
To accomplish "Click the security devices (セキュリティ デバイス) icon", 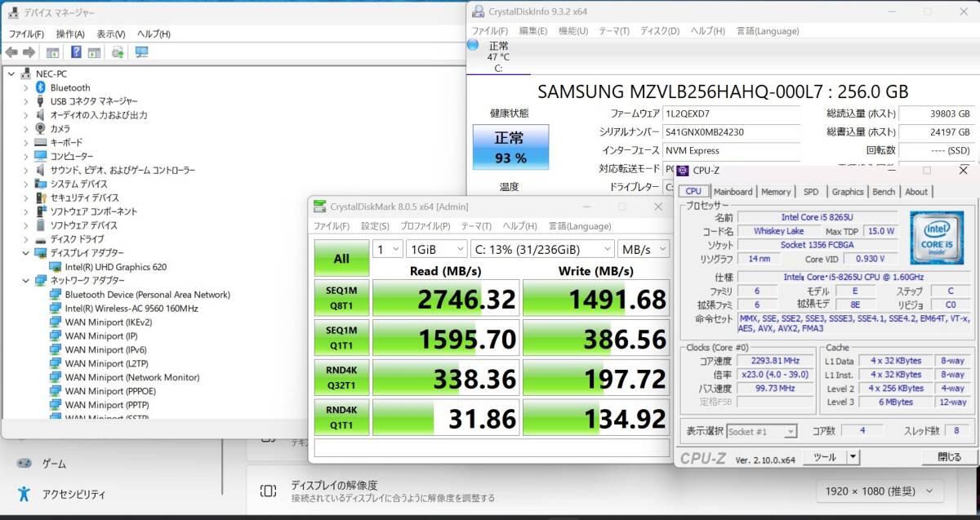I will pyautogui.click(x=40, y=198).
